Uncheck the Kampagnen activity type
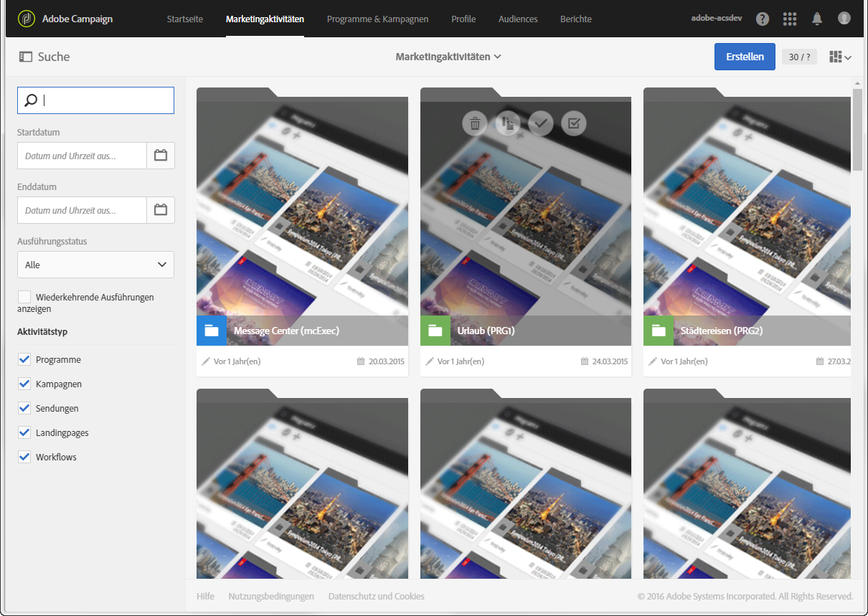 pos(24,384)
